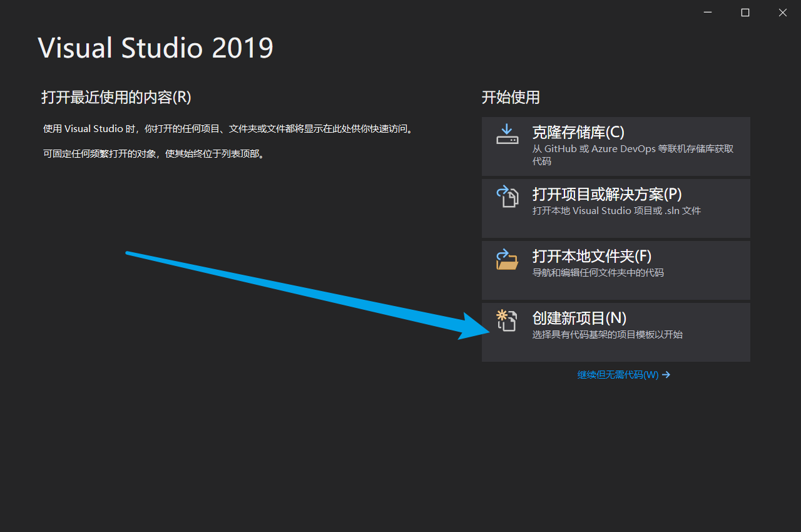Select 打开本地文件夹(F) heading

tap(592, 256)
